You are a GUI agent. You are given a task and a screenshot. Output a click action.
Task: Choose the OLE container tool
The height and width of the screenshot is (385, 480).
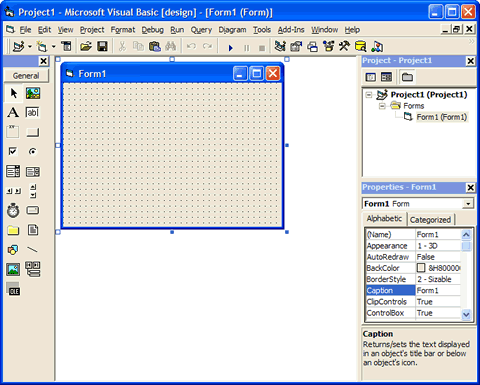click(13, 289)
